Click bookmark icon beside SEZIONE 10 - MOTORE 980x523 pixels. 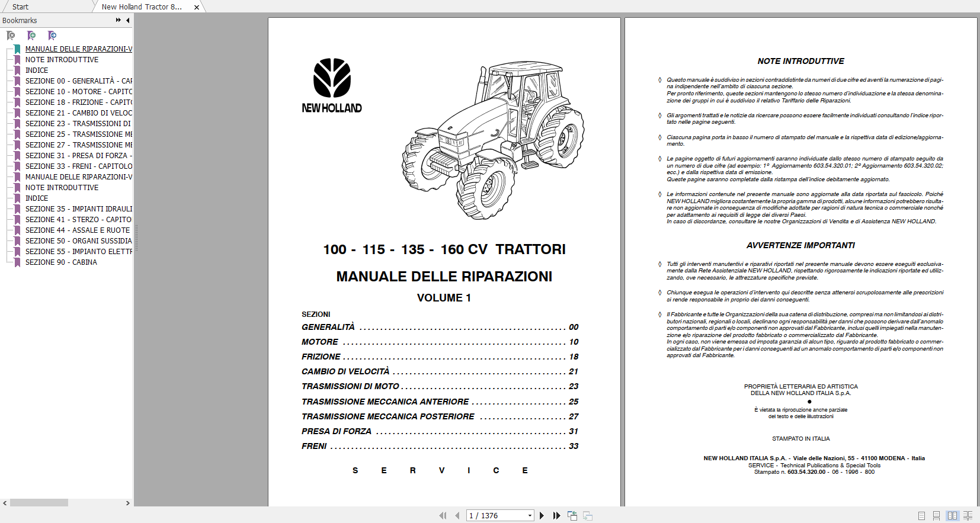[x=17, y=92]
